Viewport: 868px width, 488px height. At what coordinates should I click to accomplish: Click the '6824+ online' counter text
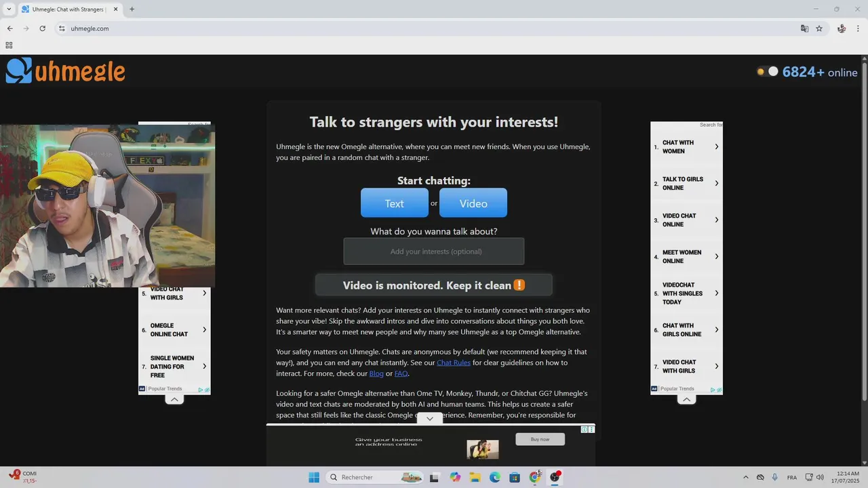click(x=820, y=72)
